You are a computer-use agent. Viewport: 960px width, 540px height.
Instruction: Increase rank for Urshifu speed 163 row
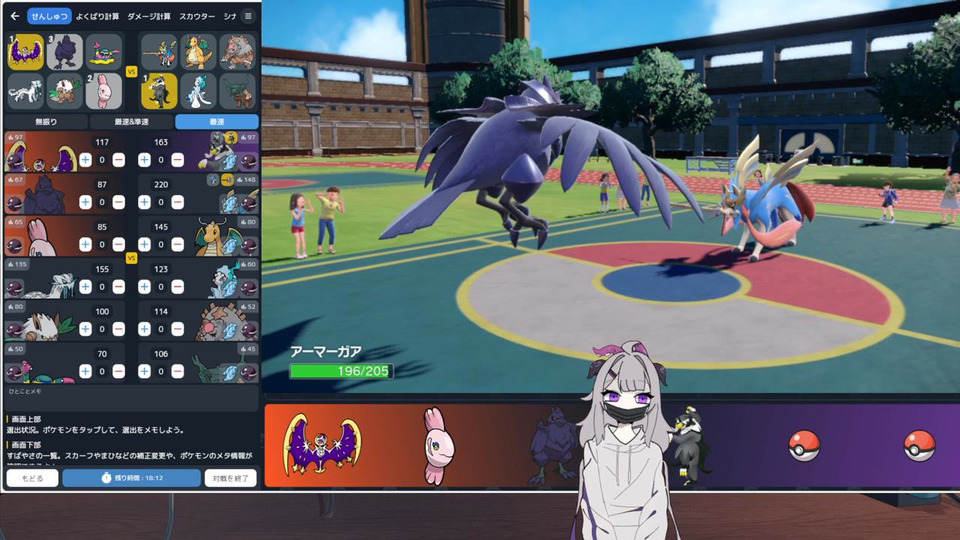point(144,160)
